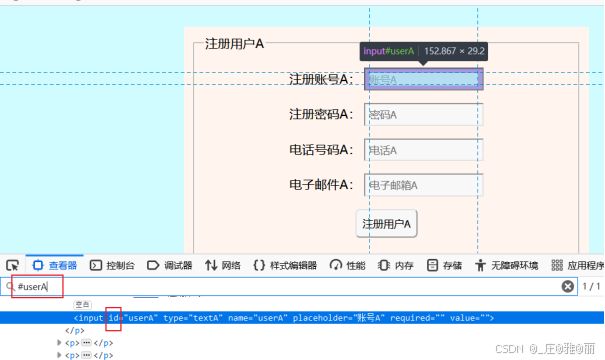Open the 查看器 inspector tab
Viewport: 605px width, 360px height.
pyautogui.click(x=55, y=265)
